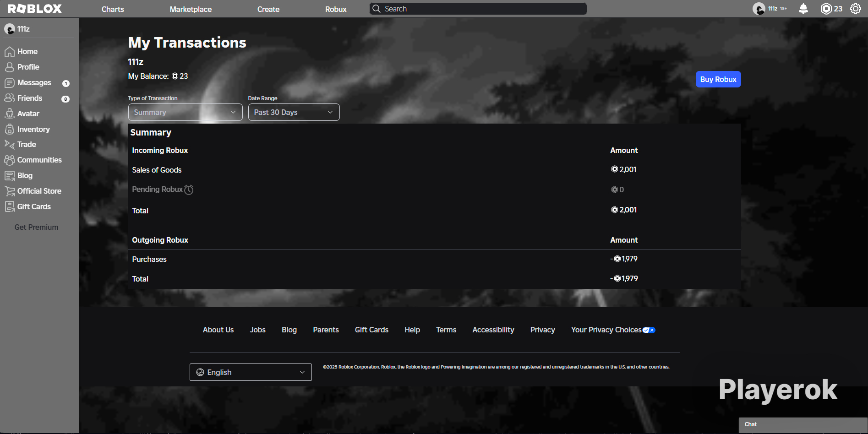Open Official Store from the sidebar
The image size is (868, 434).
coord(39,191)
